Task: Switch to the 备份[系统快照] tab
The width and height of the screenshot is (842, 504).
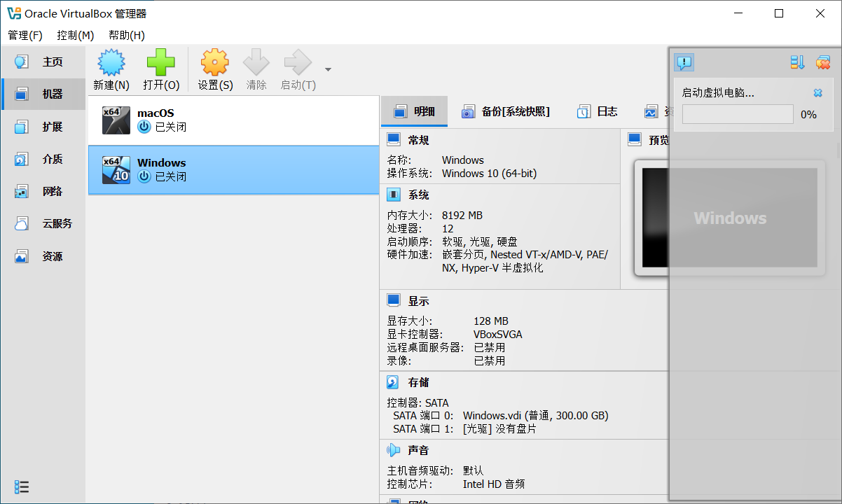Action: [x=506, y=111]
